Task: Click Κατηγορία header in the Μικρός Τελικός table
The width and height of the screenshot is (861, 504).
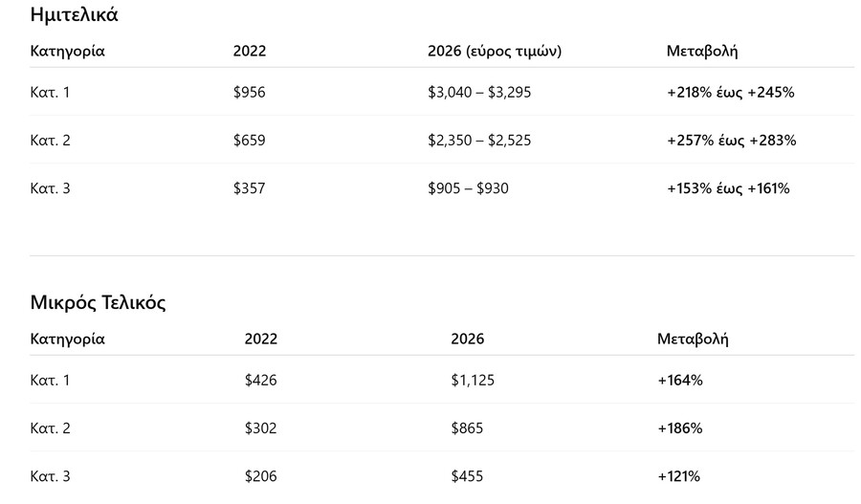Action: point(68,339)
